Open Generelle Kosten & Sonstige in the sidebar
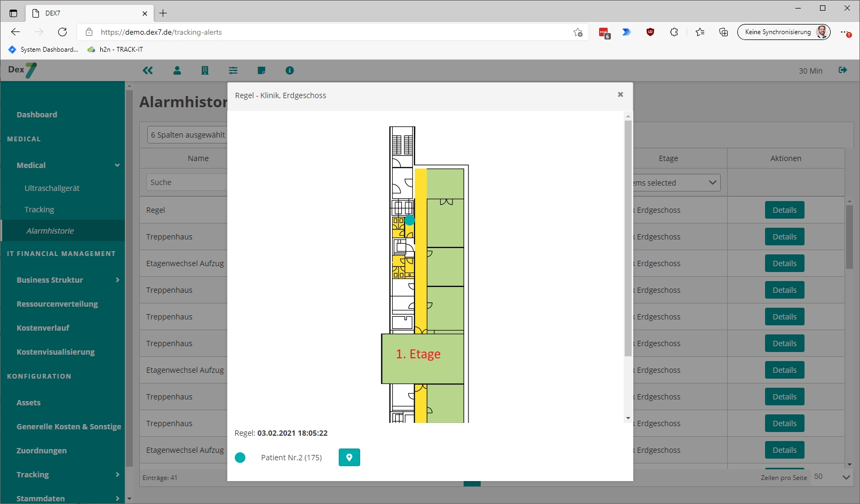860x504 pixels. tap(69, 427)
